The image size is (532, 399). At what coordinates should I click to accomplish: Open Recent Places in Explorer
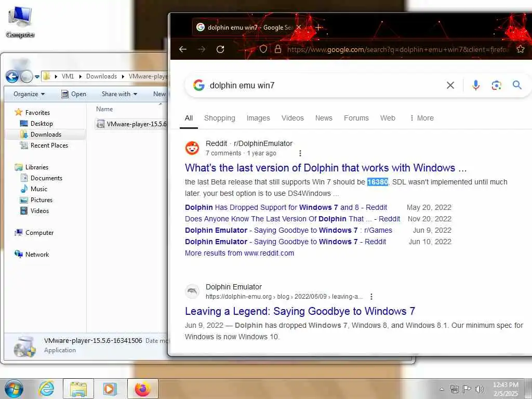49,145
